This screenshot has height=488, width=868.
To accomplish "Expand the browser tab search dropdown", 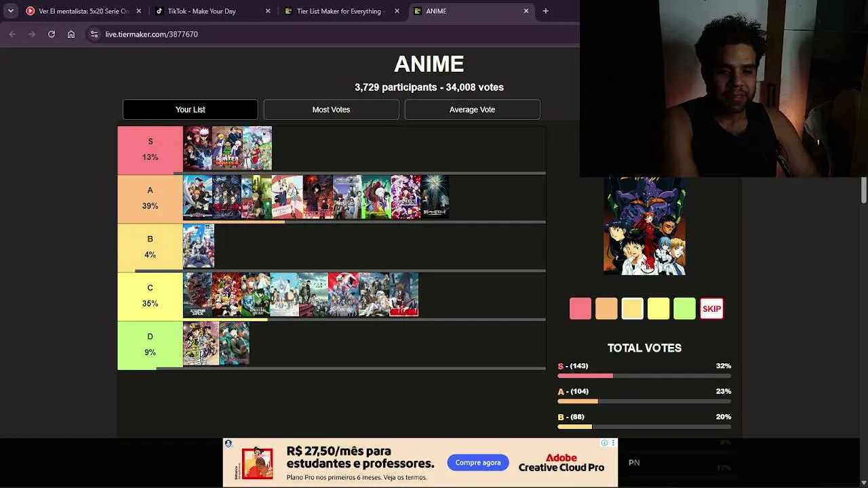I will [x=11, y=11].
